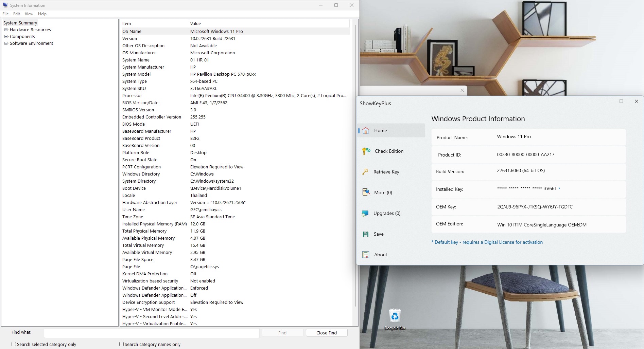Viewport: 644px width, 349px height.
Task: Click the Save floppy disk icon
Action: [x=366, y=234]
